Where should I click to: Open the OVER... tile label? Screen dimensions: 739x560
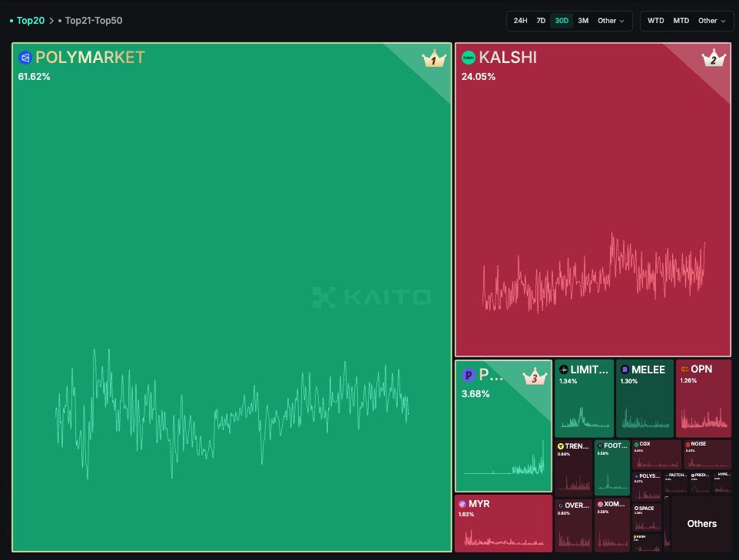tap(577, 505)
